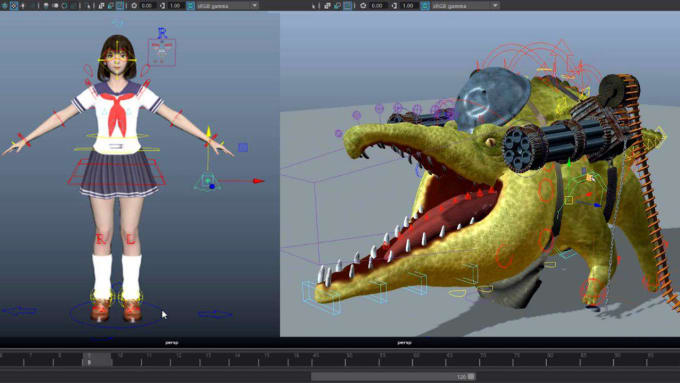The image size is (680, 383).
Task: Click the Gamma reset icon in the left viewport toolbar
Action: (x=163, y=6)
